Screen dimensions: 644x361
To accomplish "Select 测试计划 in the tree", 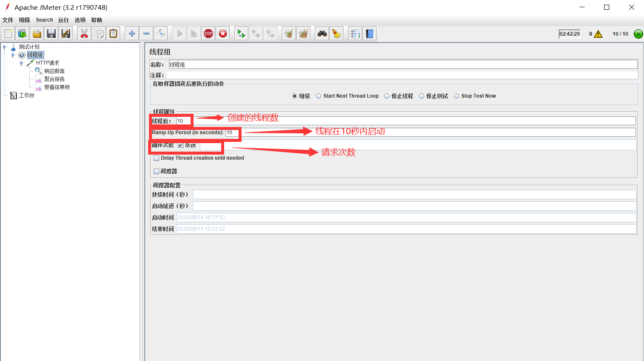I will (29, 47).
